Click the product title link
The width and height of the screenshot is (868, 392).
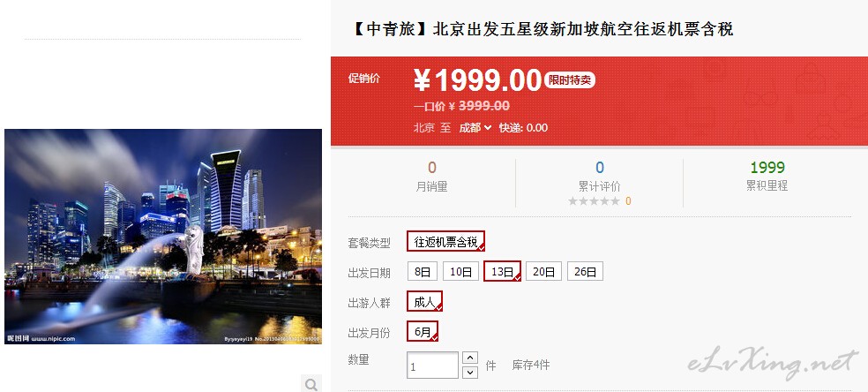(x=542, y=29)
